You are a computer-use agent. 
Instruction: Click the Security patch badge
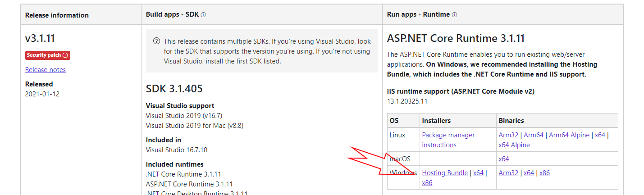pyautogui.click(x=48, y=55)
